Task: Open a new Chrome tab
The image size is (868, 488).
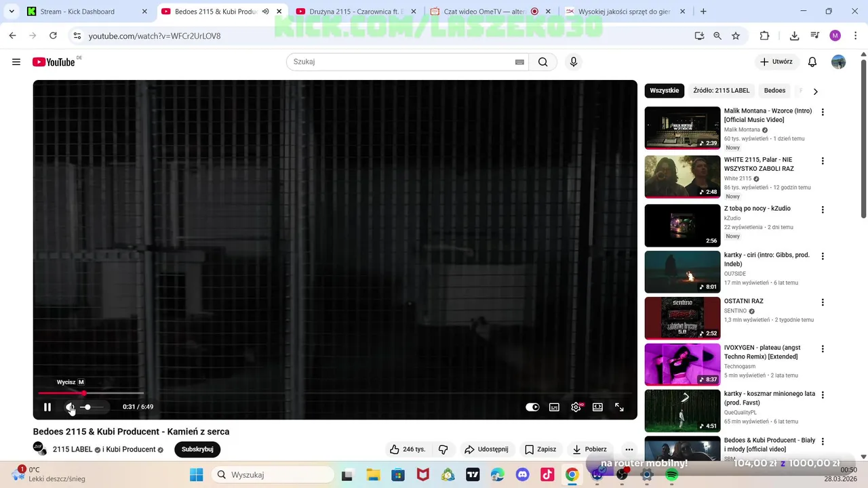Action: (x=703, y=12)
